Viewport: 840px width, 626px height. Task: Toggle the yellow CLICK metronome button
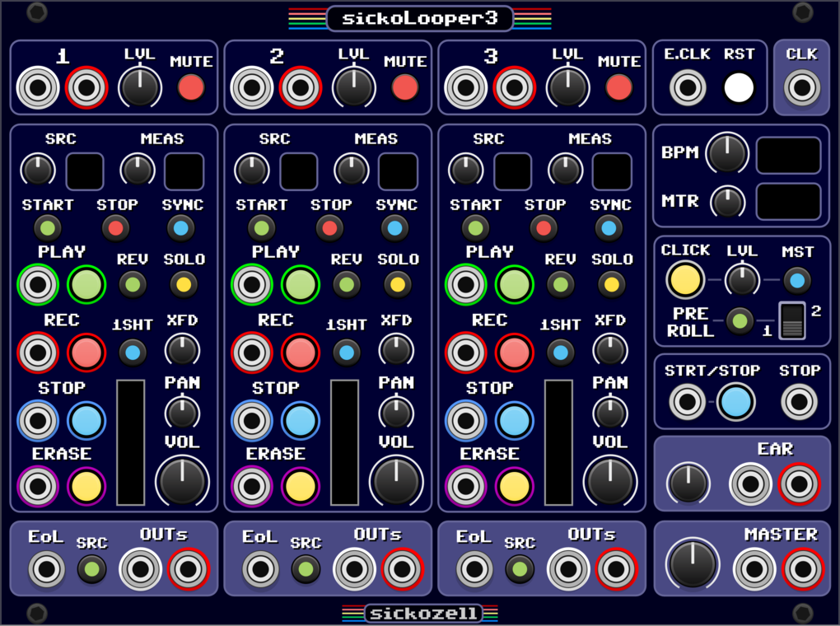685,279
